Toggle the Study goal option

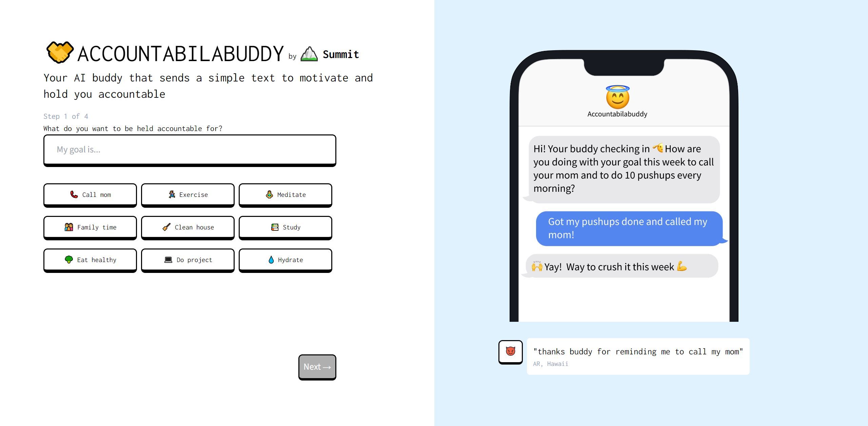pyautogui.click(x=286, y=226)
